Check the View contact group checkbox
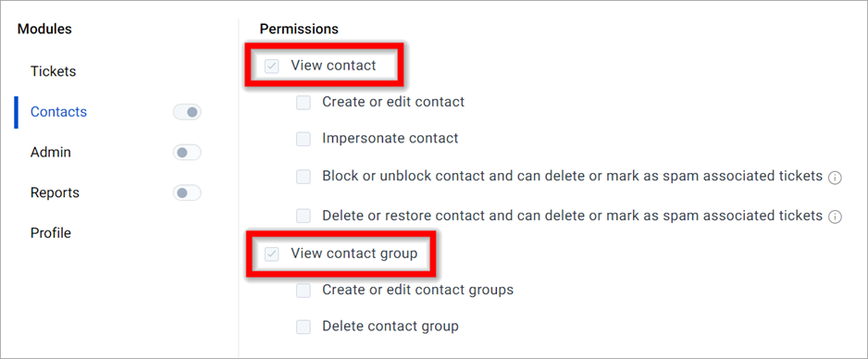 (272, 254)
